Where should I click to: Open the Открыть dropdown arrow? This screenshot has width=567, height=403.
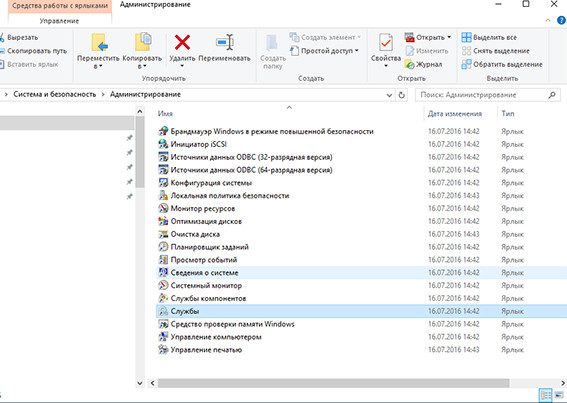449,37
